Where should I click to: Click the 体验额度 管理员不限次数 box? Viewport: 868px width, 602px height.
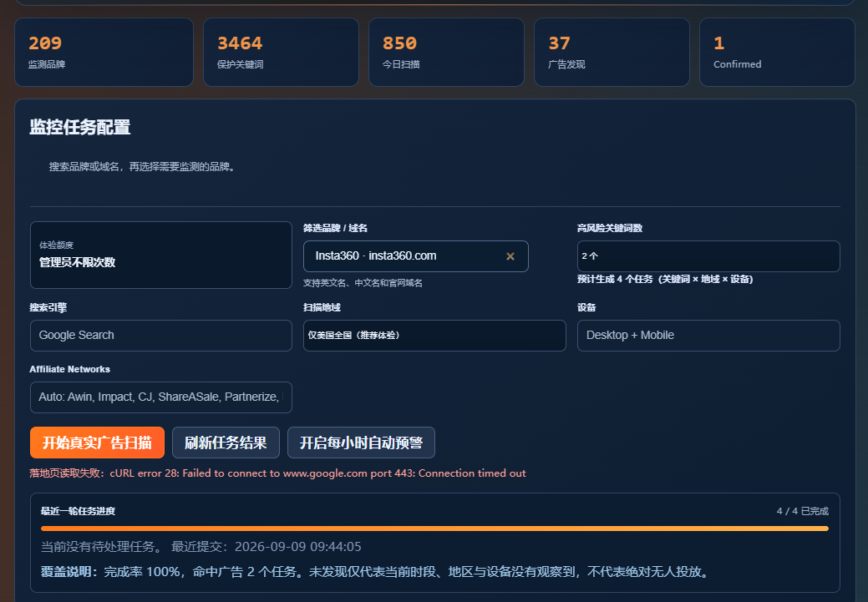[161, 255]
